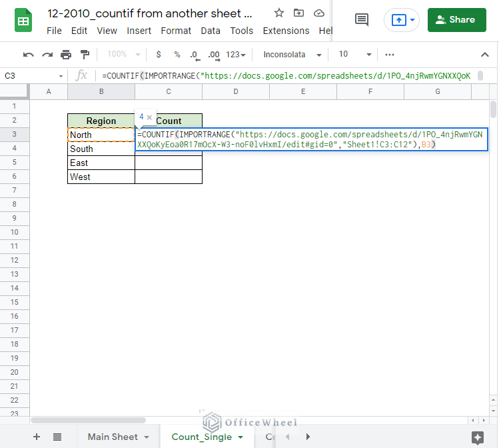Open the Explore panel

click(x=478, y=437)
